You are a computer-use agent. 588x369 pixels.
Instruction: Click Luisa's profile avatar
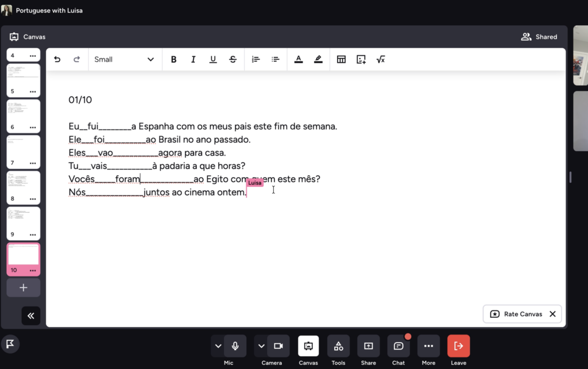(6, 10)
